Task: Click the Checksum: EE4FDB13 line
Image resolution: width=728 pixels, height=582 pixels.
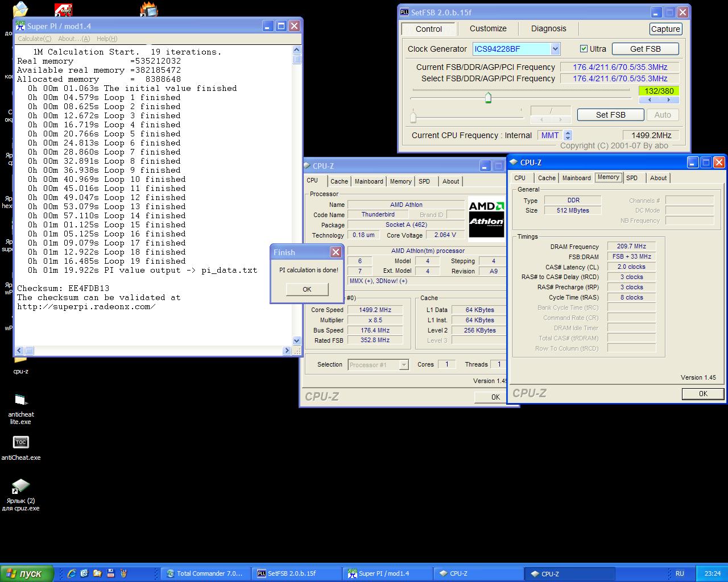Action: pos(63,288)
